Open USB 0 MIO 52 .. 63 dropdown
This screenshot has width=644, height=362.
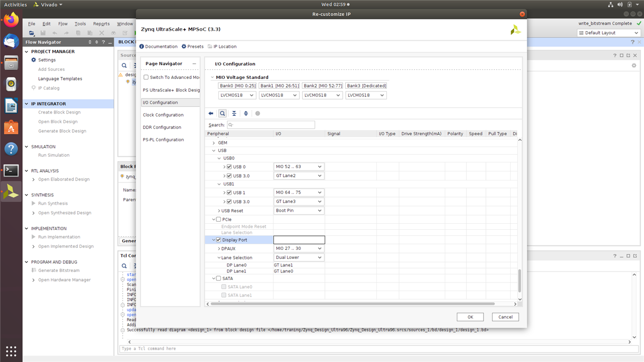click(x=299, y=166)
